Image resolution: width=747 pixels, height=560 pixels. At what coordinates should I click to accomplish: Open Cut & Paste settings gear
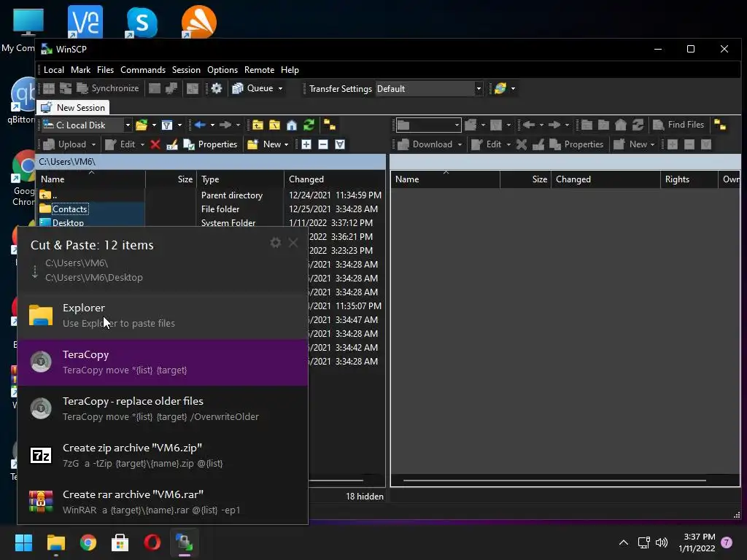(275, 243)
